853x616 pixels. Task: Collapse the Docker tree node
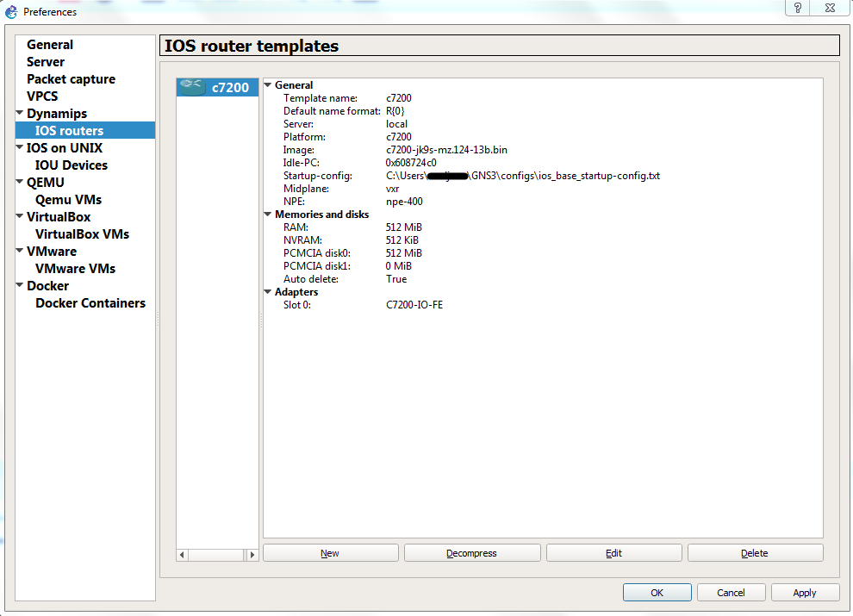pos(20,285)
